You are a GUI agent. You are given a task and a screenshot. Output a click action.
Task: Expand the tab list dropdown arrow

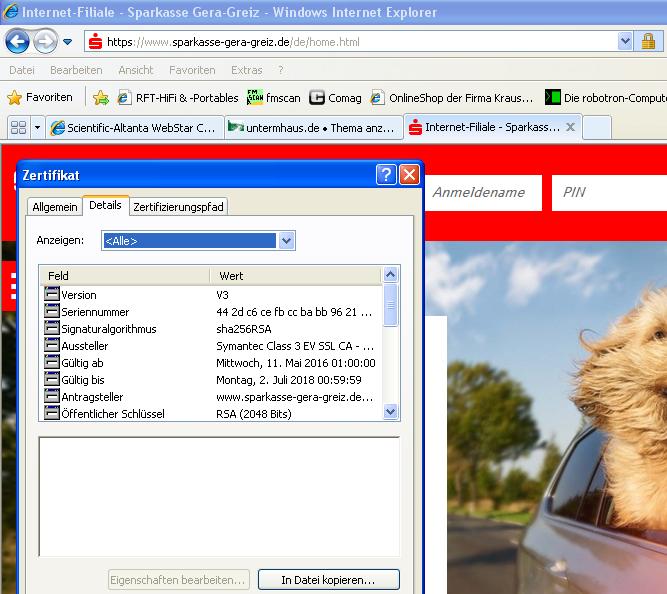(x=37, y=127)
